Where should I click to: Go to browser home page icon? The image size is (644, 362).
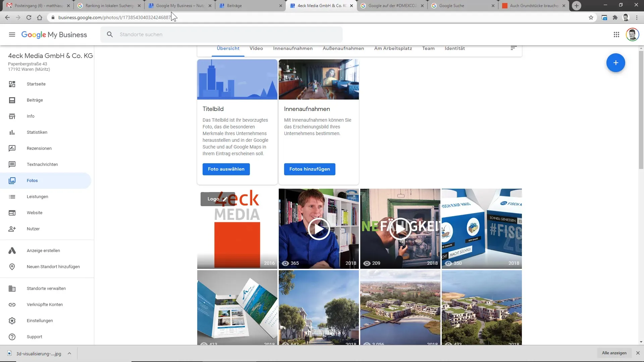[40, 17]
